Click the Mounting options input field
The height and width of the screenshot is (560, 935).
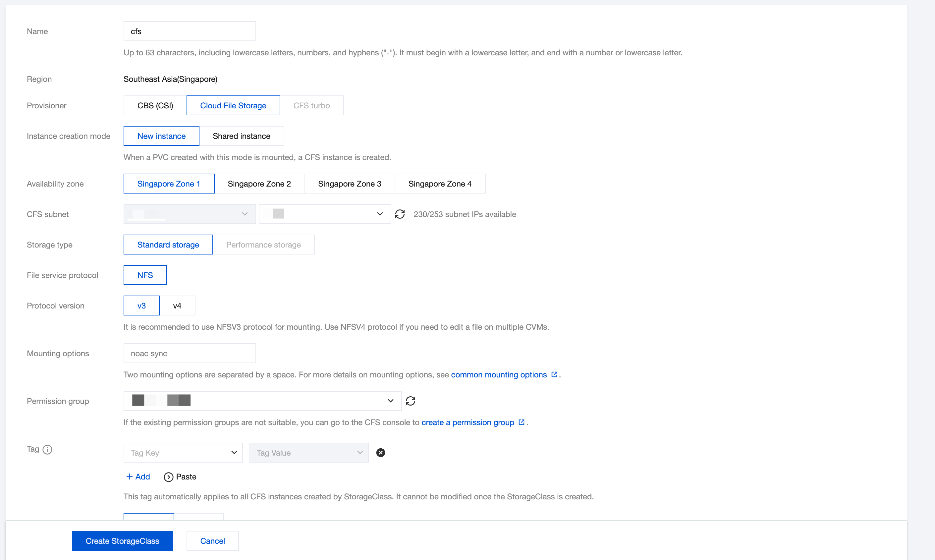190,353
